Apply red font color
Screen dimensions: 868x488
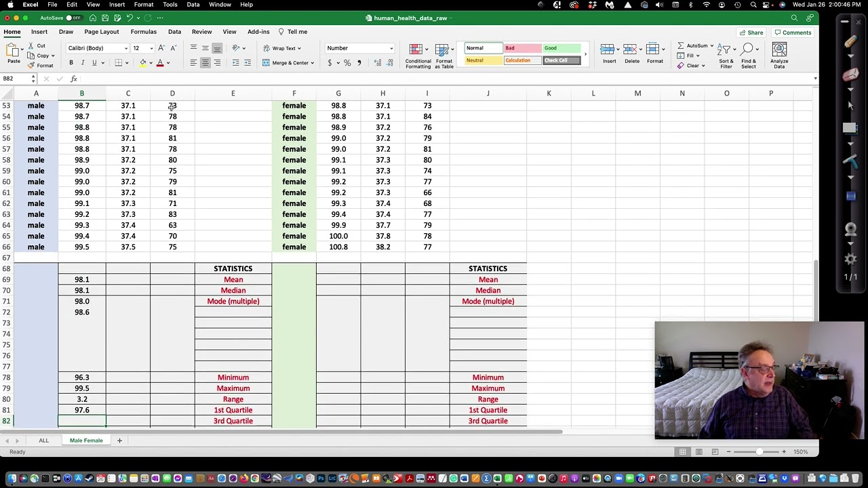point(160,63)
